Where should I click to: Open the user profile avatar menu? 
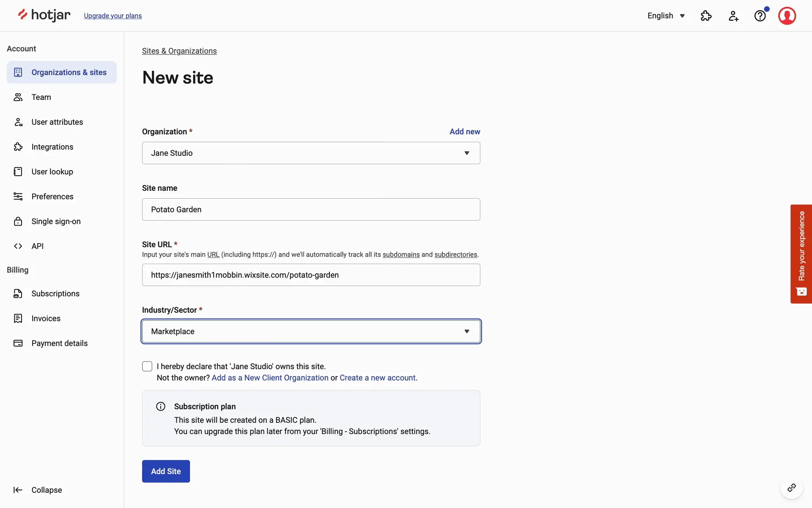(x=787, y=16)
